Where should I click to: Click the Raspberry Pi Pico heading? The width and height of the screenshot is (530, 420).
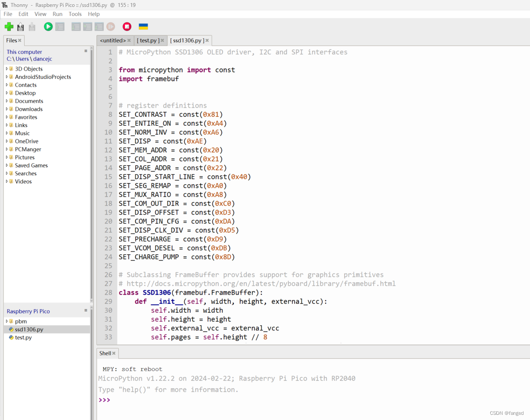28,311
